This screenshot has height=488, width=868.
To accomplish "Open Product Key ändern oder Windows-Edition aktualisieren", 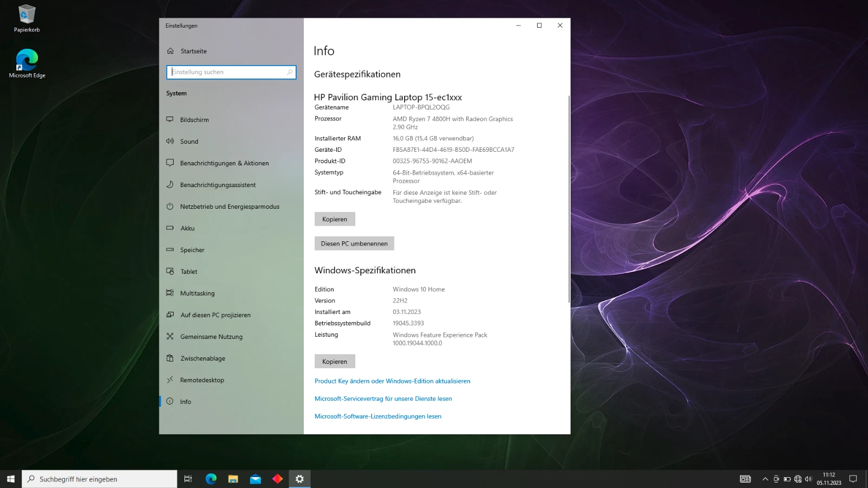I will click(392, 381).
